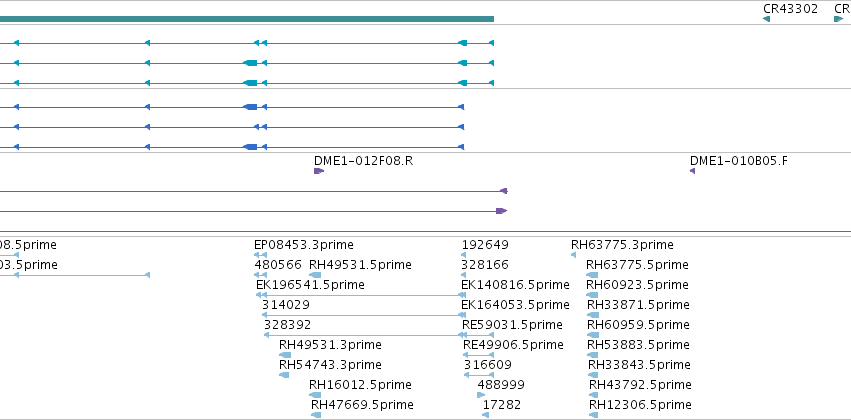The height and width of the screenshot is (420, 851).
Task: Open the EK164053.5prime label
Action: 516,305
